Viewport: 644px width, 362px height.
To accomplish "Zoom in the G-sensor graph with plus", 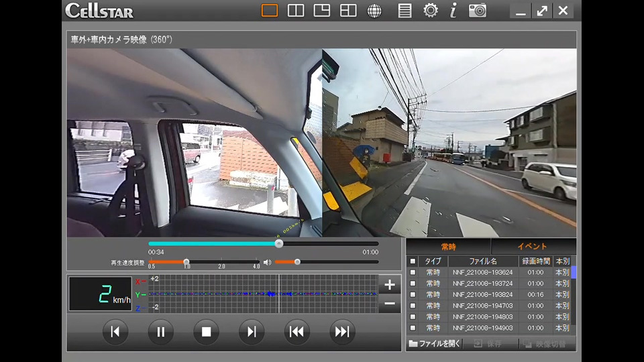I will (x=390, y=285).
